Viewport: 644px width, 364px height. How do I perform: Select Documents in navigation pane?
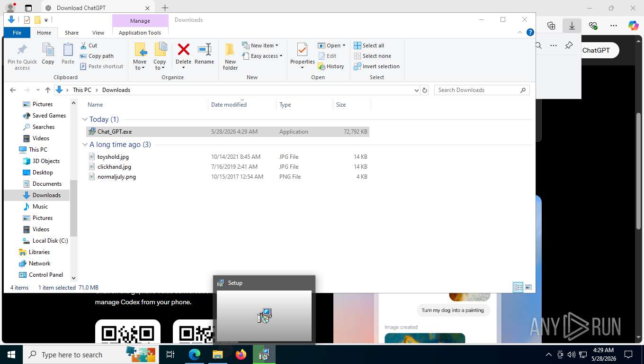click(42, 184)
